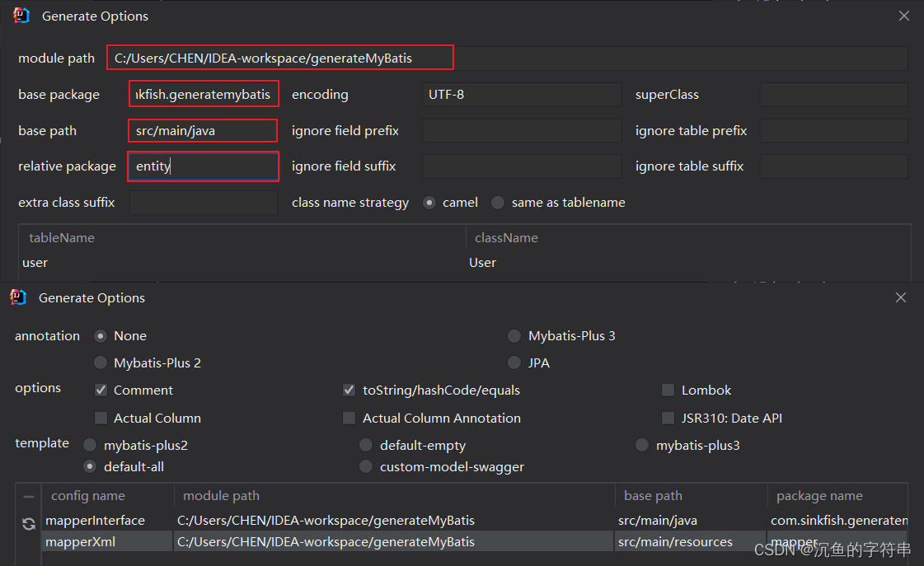
Task: Choose the Mybatis-Plus 2 annotation option
Action: click(x=100, y=363)
